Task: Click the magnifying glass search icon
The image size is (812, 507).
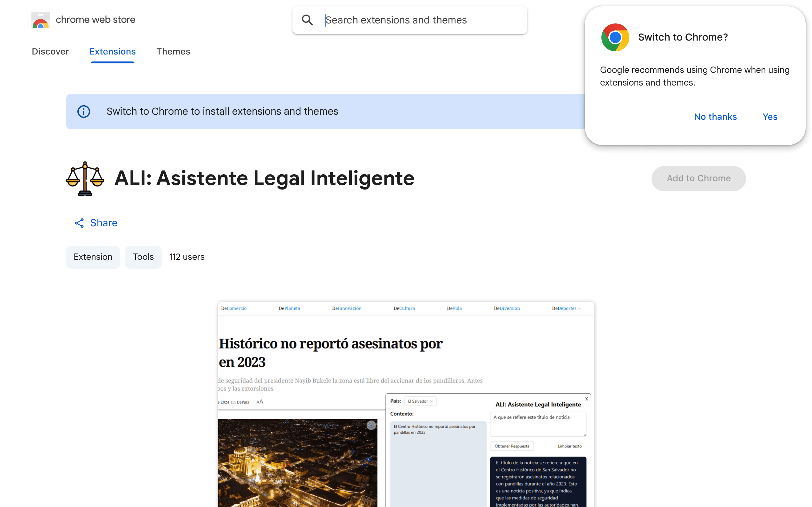Action: 307,20
